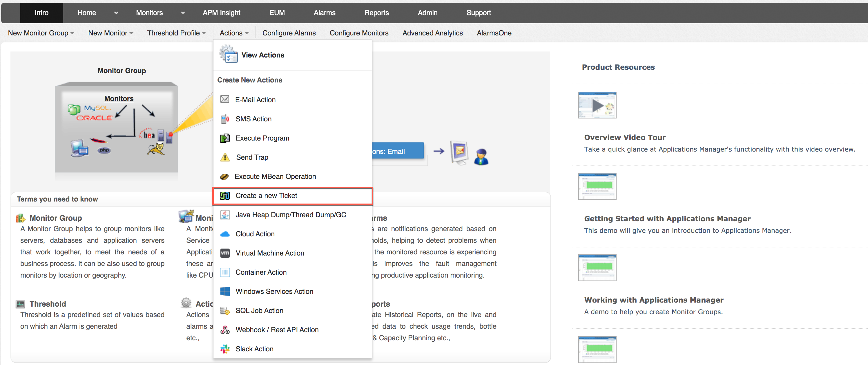Viewport: 868px width, 365px height.
Task: Click View Actions at menu top
Action: (262, 55)
